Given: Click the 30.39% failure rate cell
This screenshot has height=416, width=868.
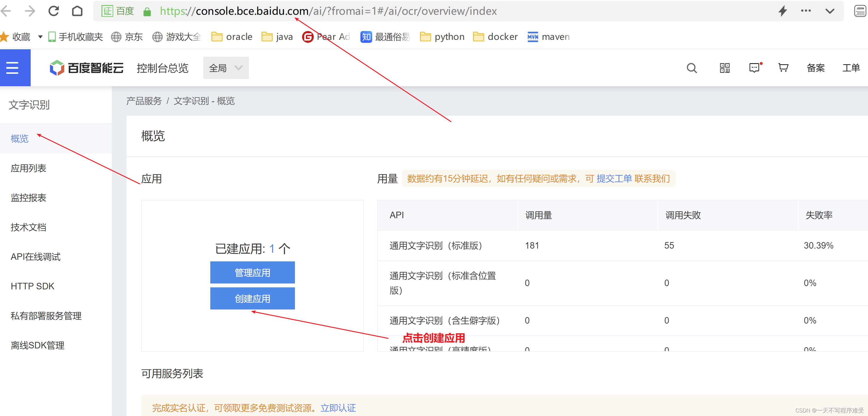Looking at the screenshot, I should 818,246.
